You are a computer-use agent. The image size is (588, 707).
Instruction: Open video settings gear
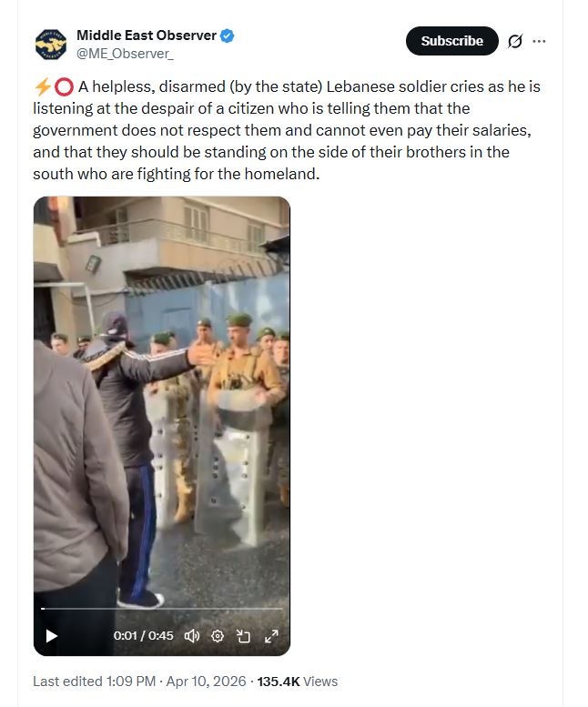pos(218,636)
